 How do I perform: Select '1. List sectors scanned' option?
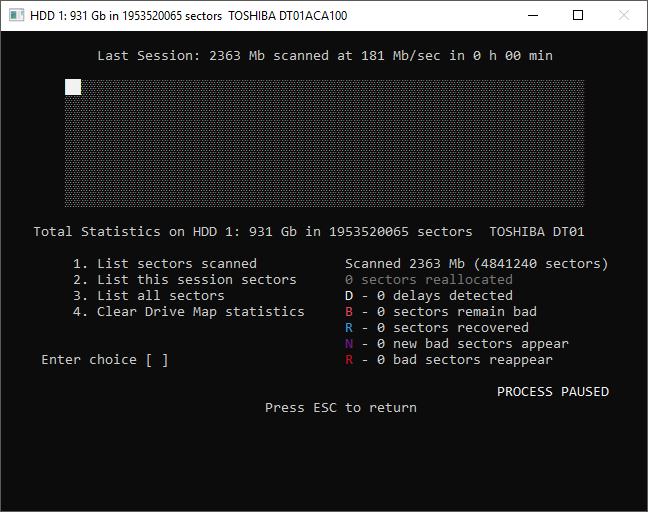pyautogui.click(x=165, y=264)
